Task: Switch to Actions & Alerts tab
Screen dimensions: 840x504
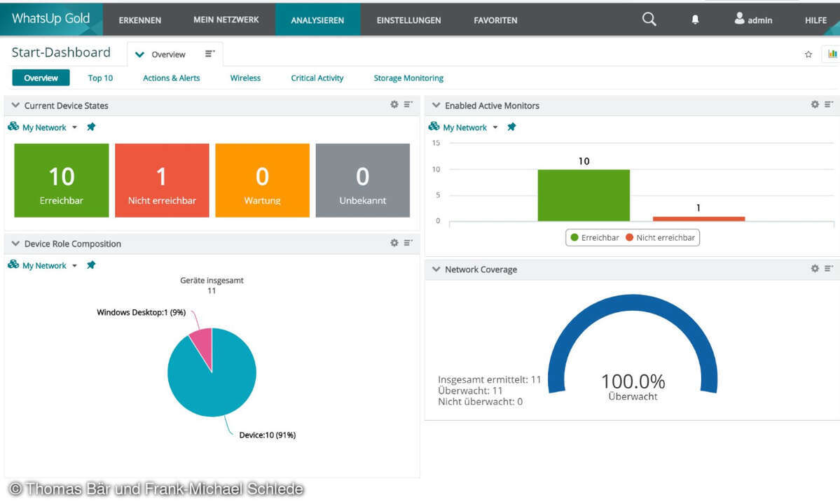Action: click(172, 78)
